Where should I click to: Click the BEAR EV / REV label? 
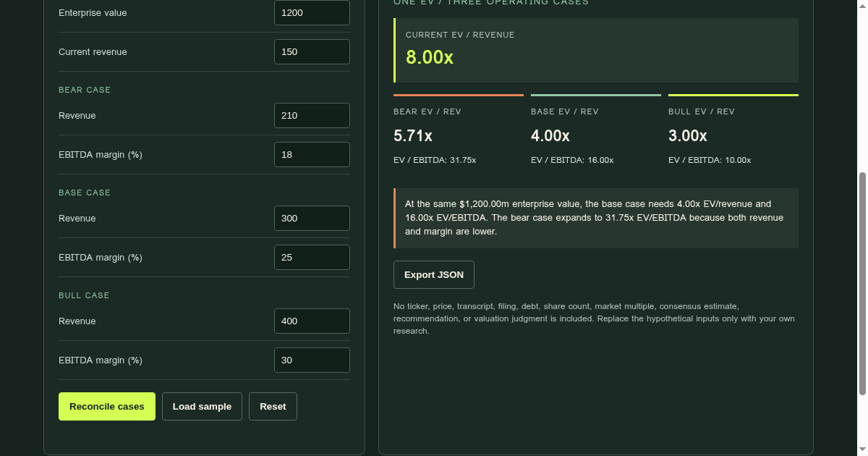pyautogui.click(x=427, y=111)
